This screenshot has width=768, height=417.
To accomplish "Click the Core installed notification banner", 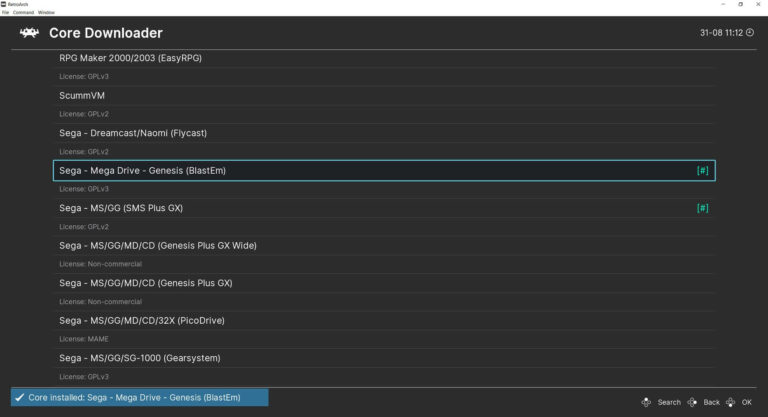I will coord(140,397).
